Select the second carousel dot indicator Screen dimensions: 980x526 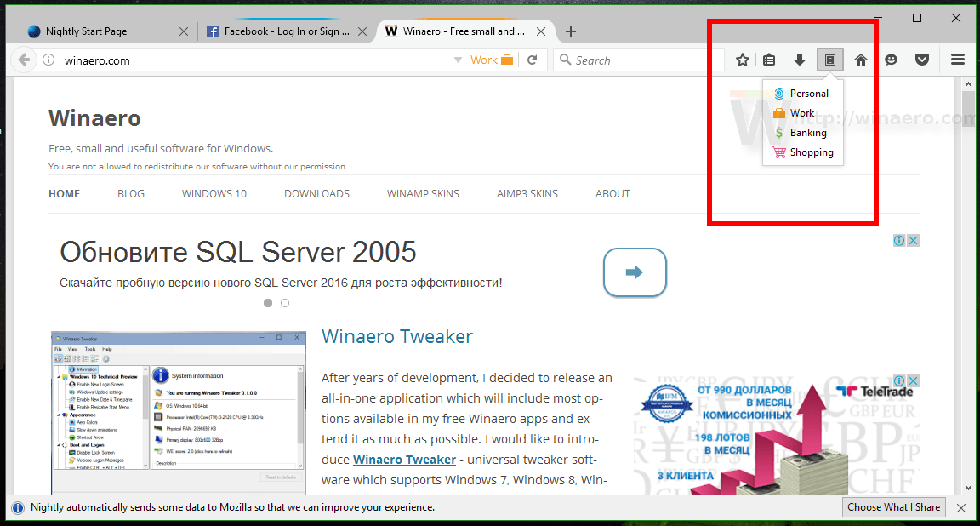click(x=284, y=302)
